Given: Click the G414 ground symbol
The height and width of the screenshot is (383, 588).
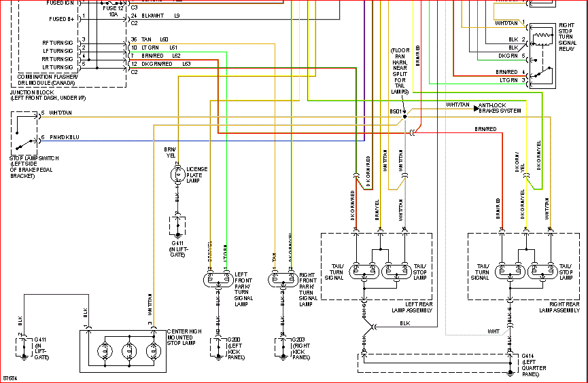Looking at the screenshot, I should (510, 373).
